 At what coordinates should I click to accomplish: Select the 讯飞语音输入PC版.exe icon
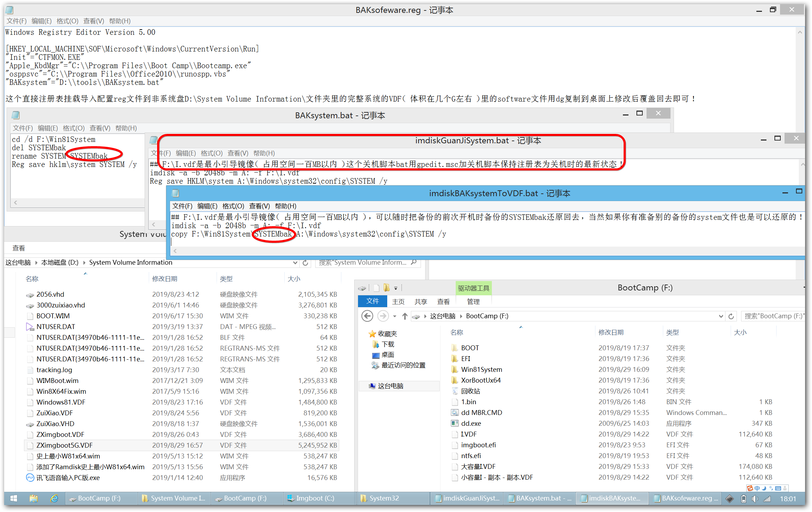click(30, 478)
